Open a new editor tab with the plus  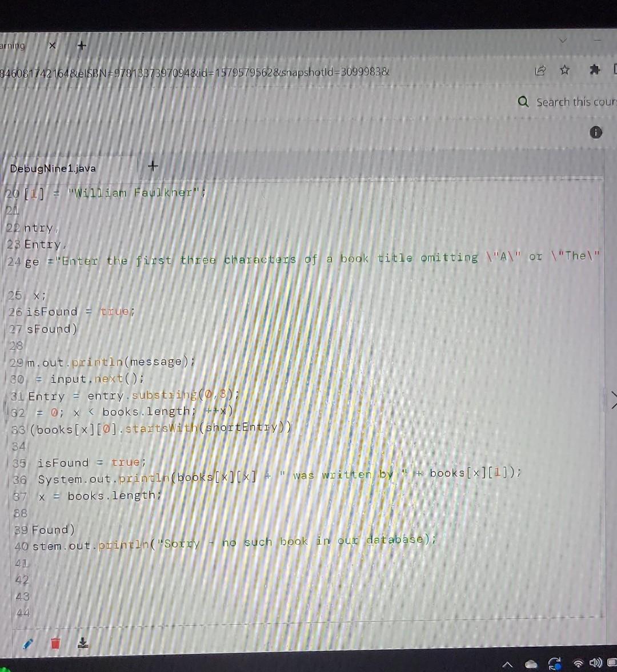tap(153, 166)
